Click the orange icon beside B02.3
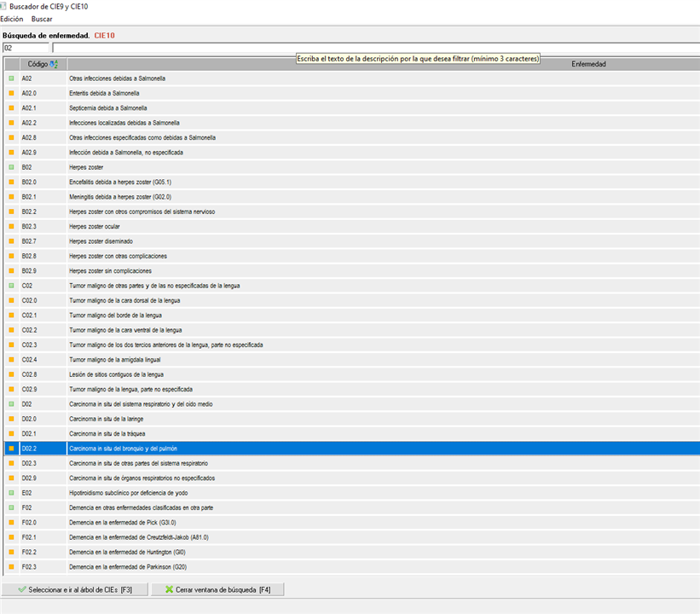 [x=11, y=227]
